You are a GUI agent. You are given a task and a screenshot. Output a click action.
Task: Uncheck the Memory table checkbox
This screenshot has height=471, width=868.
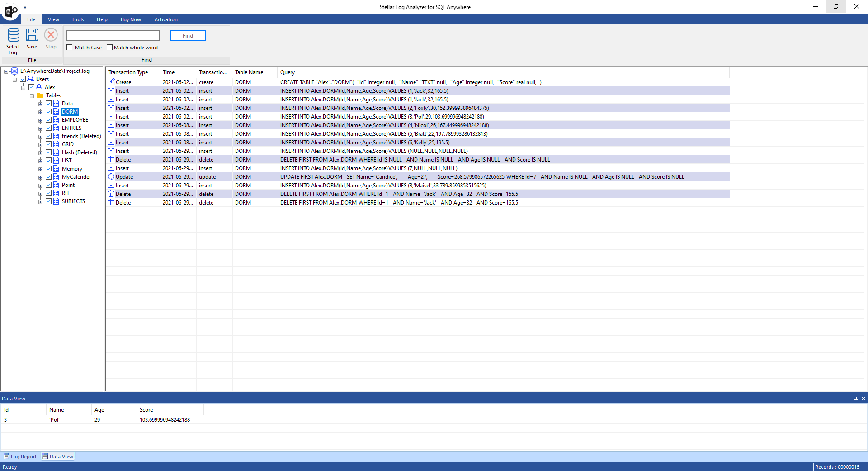click(x=48, y=169)
